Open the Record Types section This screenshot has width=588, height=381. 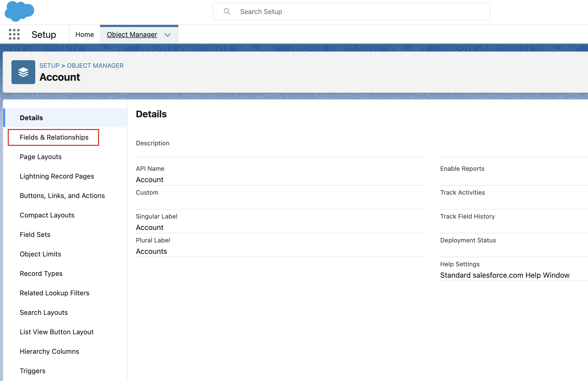click(x=41, y=274)
